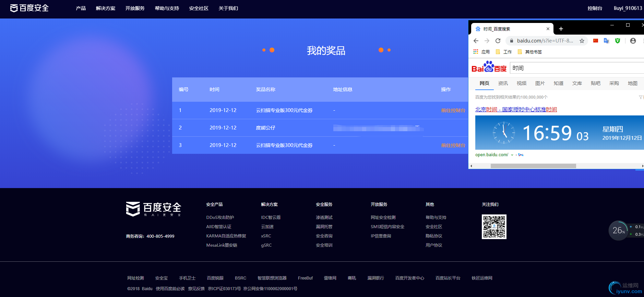Switch to the 地图 search tab
Image resolution: width=644 pixels, height=297 pixels.
tap(633, 83)
